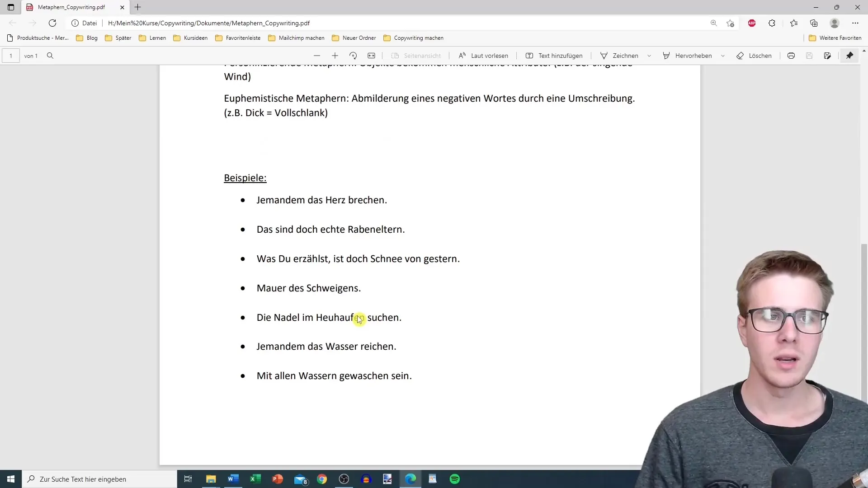
Task: Open the zoom magnifier in address bar
Action: coord(714,23)
